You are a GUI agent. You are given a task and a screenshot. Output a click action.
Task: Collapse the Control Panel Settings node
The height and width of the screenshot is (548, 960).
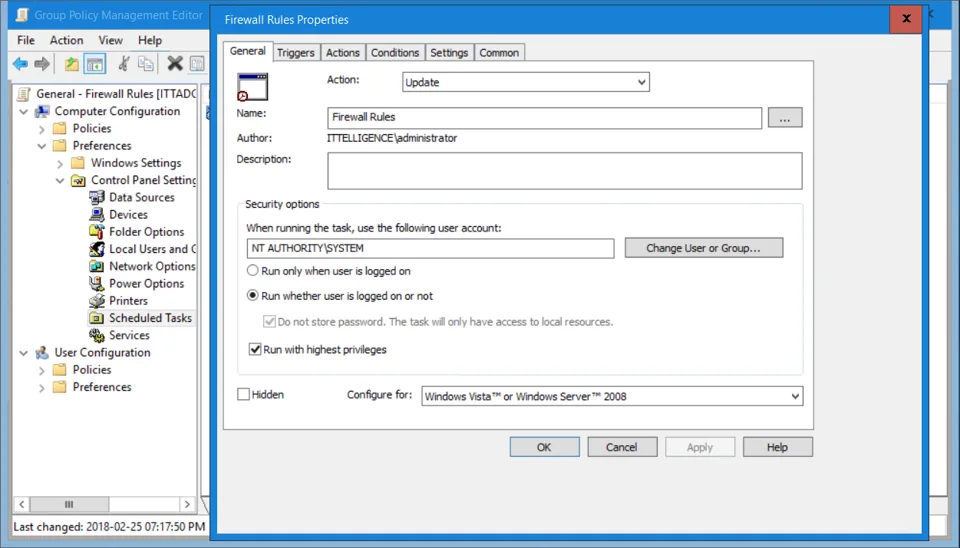click(x=60, y=181)
